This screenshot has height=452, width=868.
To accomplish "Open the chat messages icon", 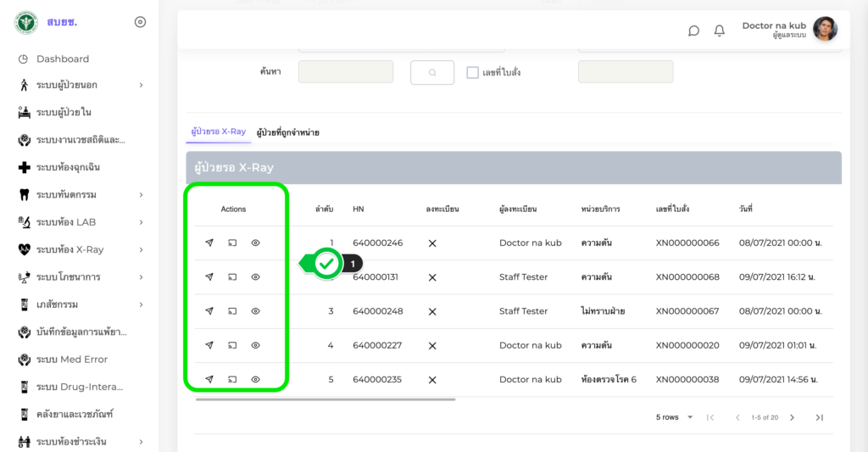I will pyautogui.click(x=693, y=31).
